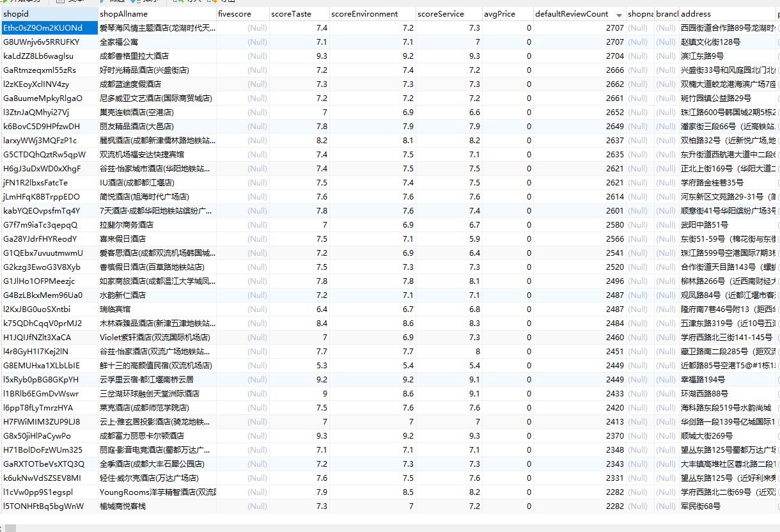Viewport: 780px width, 532px height.
Task: Click the cell 尼多威亚文艺酒店(国际商贸城店)
Action: click(157, 98)
